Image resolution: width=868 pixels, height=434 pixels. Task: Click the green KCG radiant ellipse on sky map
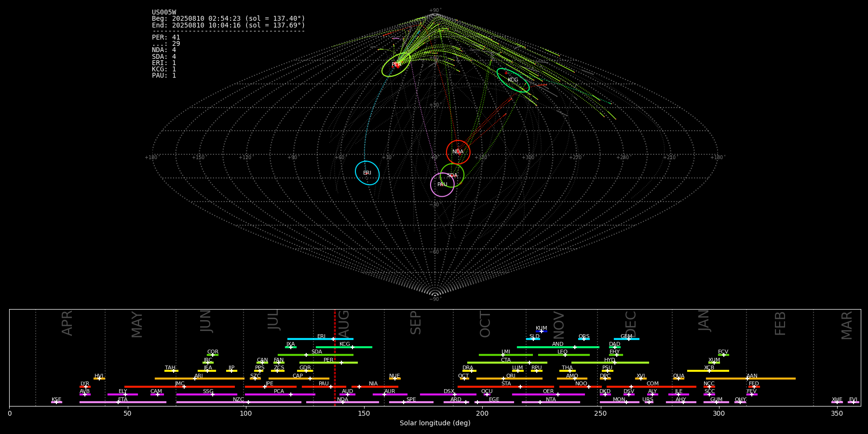pos(513,80)
